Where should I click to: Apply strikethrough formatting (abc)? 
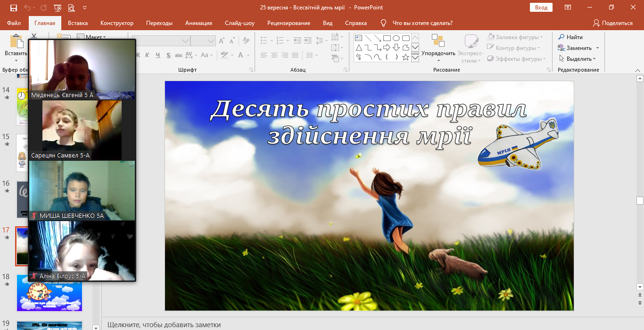point(179,55)
